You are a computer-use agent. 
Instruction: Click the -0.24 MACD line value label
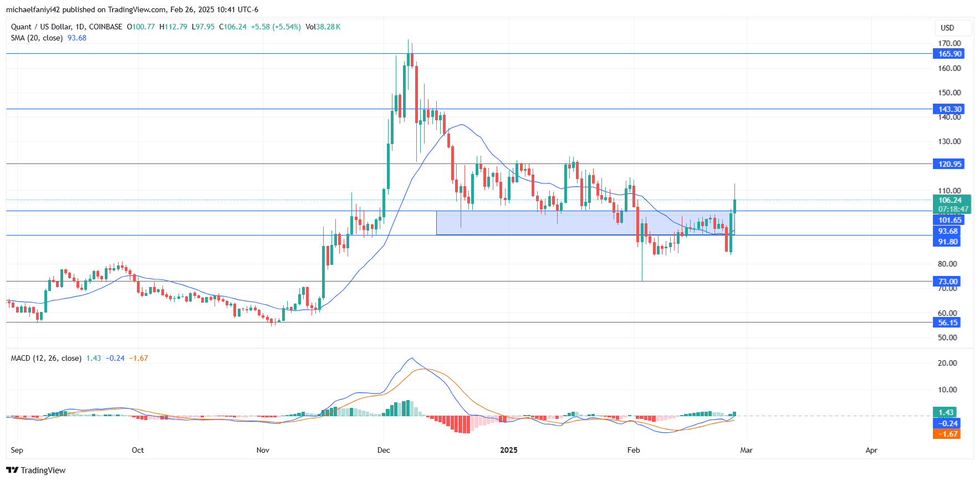click(947, 423)
